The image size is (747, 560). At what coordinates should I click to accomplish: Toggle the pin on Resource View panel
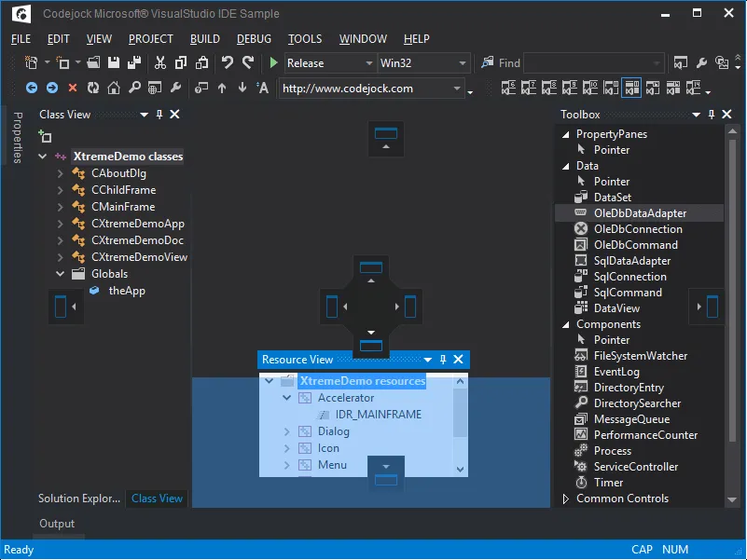[443, 360]
